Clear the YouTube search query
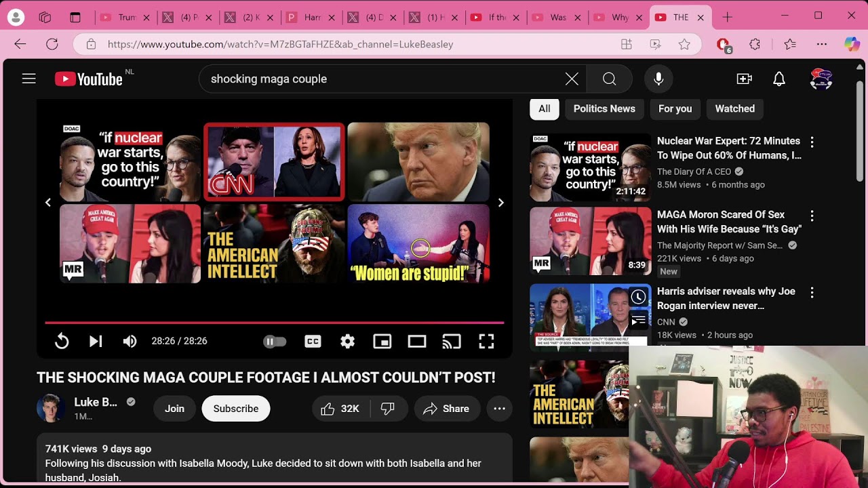Viewport: 868px width, 488px height. [572, 79]
